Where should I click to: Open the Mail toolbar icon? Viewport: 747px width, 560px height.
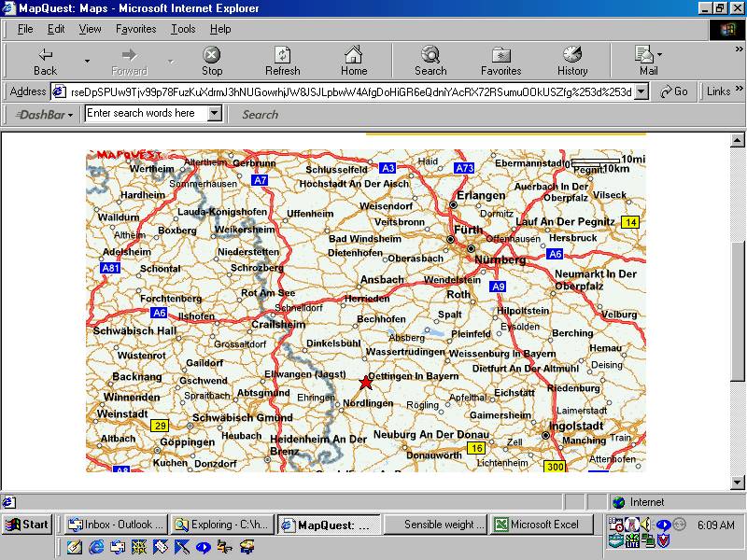[646, 56]
